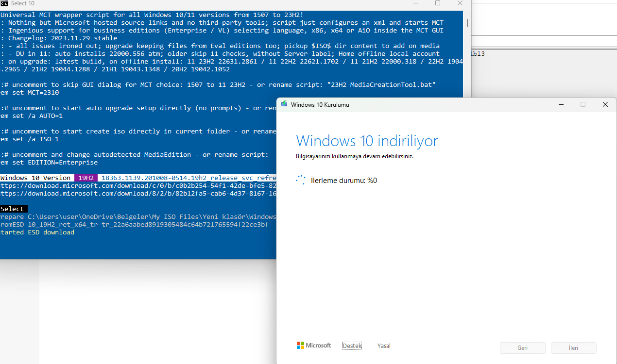Click the first download.microsoft.com URL line
This screenshot has height=364, width=617.
[138, 186]
